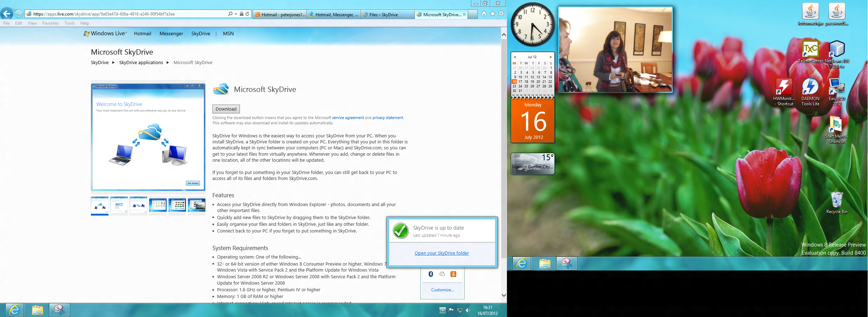The width and height of the screenshot is (868, 317).
Task: Close the Microsoft SkyDrive tab
Action: click(464, 14)
